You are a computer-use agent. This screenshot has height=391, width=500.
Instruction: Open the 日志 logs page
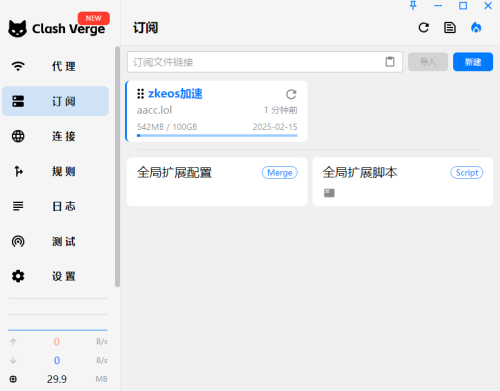(55, 206)
